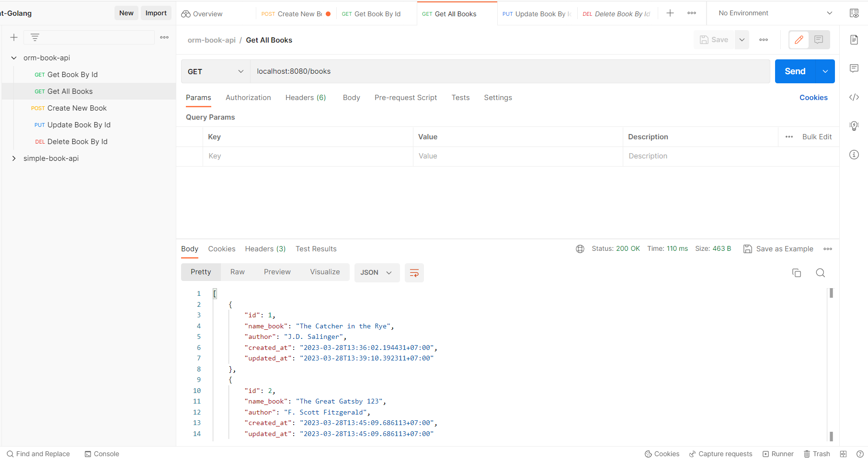Screen dimensions: 868x460
Task: Collapse the orm-book-api collection
Action: pyautogui.click(x=14, y=58)
